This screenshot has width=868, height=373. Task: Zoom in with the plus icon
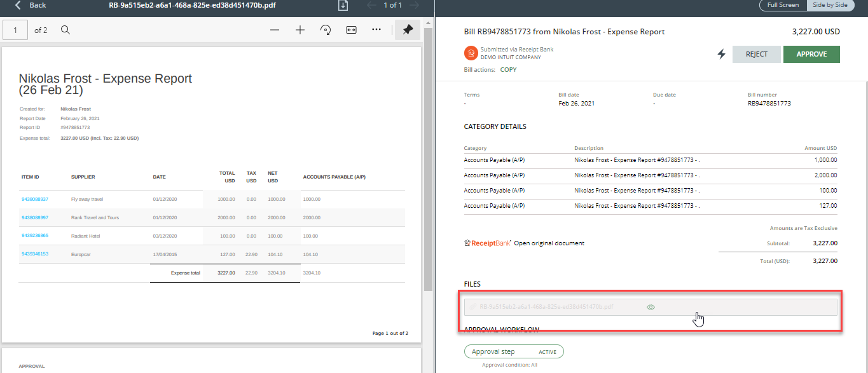click(300, 30)
